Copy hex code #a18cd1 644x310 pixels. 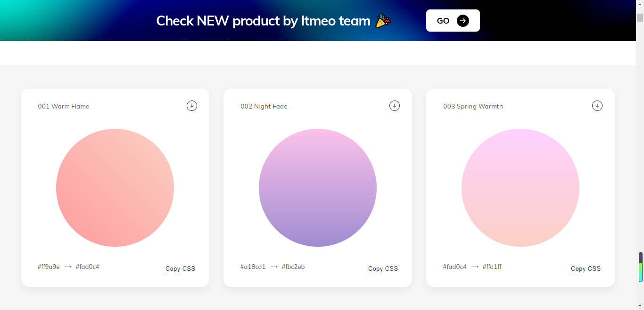click(x=253, y=267)
